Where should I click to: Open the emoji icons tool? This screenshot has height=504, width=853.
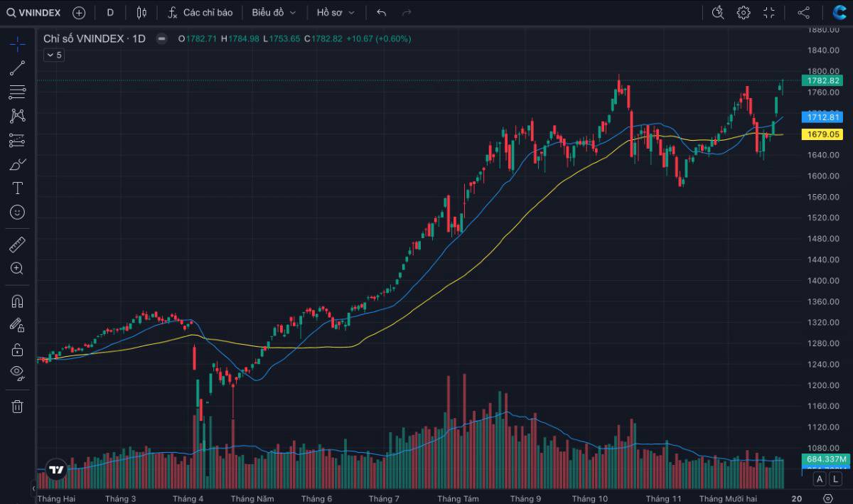click(18, 213)
